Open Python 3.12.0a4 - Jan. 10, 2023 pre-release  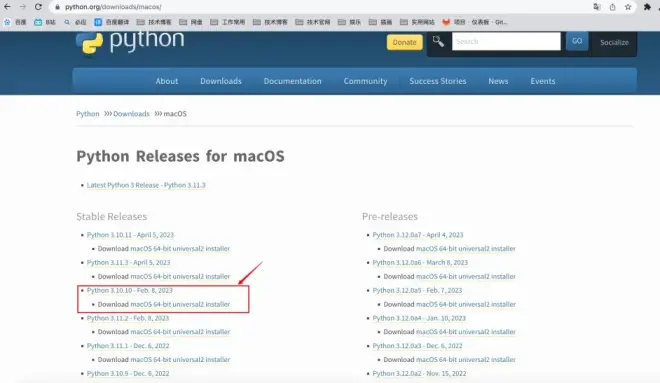pyautogui.click(x=419, y=318)
